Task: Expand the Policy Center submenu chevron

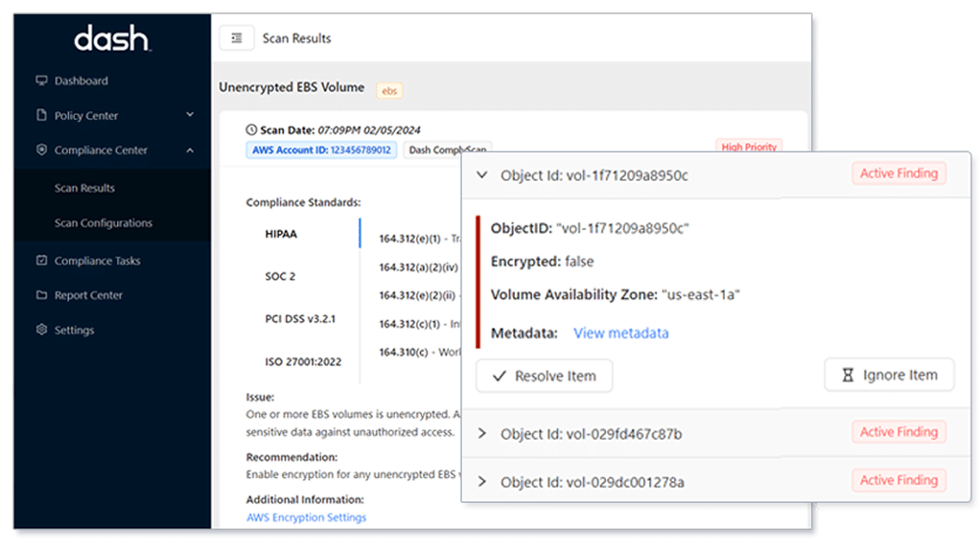Action: click(x=190, y=115)
